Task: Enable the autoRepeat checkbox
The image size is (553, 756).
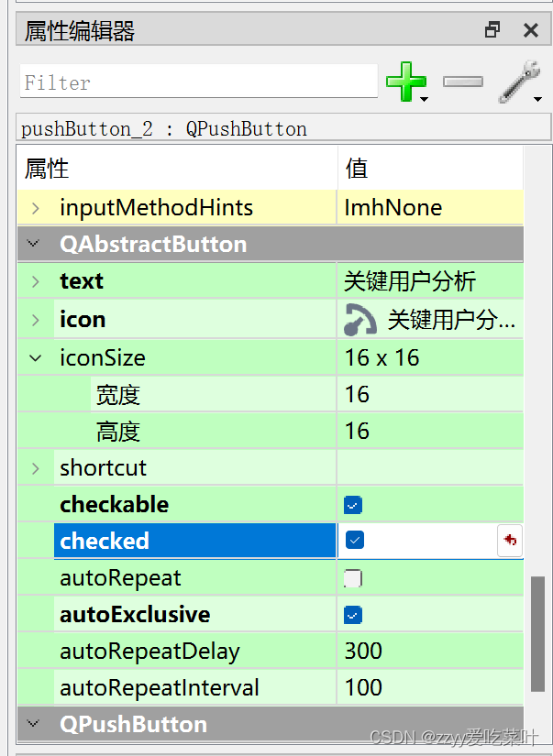Action: pyautogui.click(x=353, y=578)
